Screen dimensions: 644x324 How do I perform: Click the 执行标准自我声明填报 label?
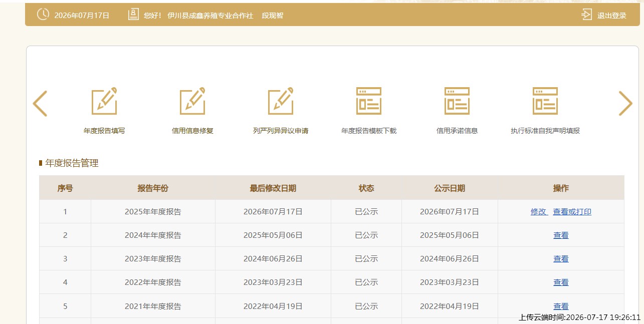(545, 131)
